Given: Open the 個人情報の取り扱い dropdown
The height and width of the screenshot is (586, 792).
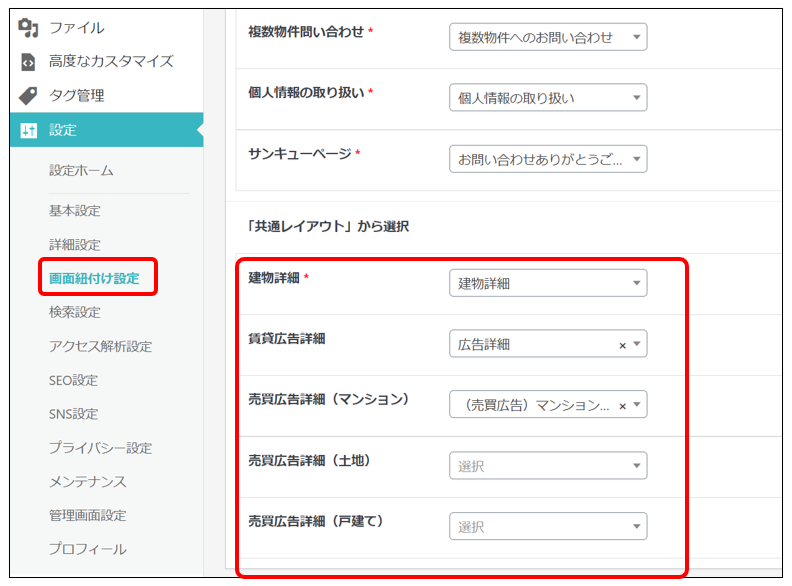Looking at the screenshot, I should point(547,98).
